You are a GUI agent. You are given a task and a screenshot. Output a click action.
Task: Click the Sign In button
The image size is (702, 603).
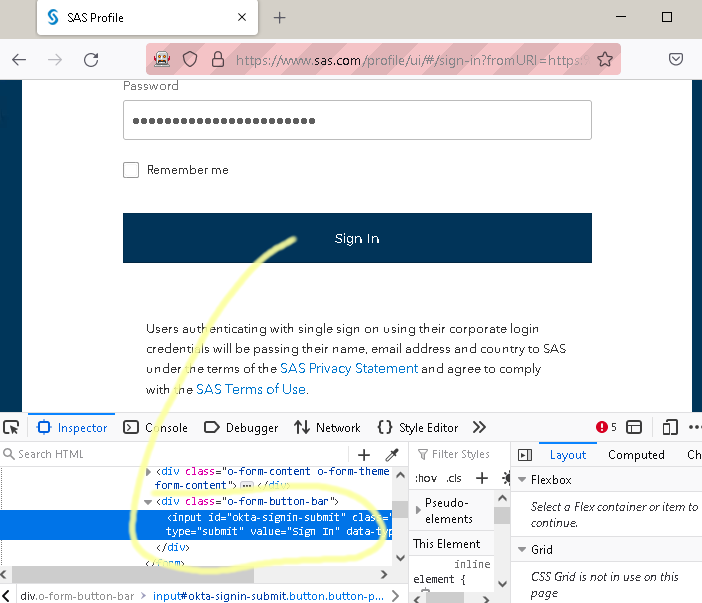(357, 238)
